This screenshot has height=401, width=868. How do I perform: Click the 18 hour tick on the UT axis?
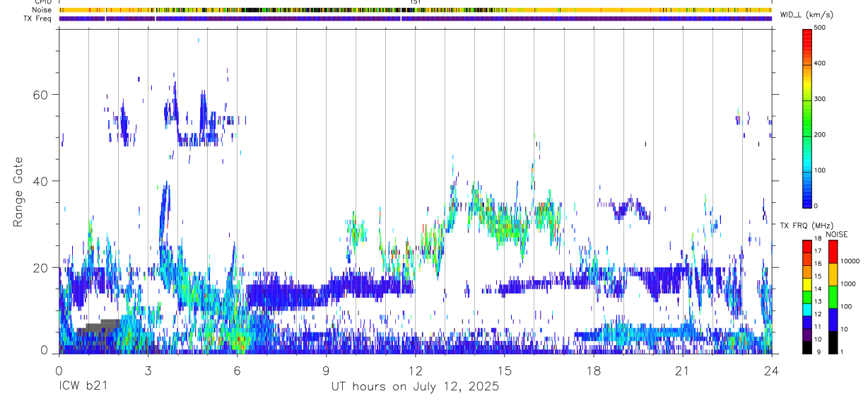point(594,369)
